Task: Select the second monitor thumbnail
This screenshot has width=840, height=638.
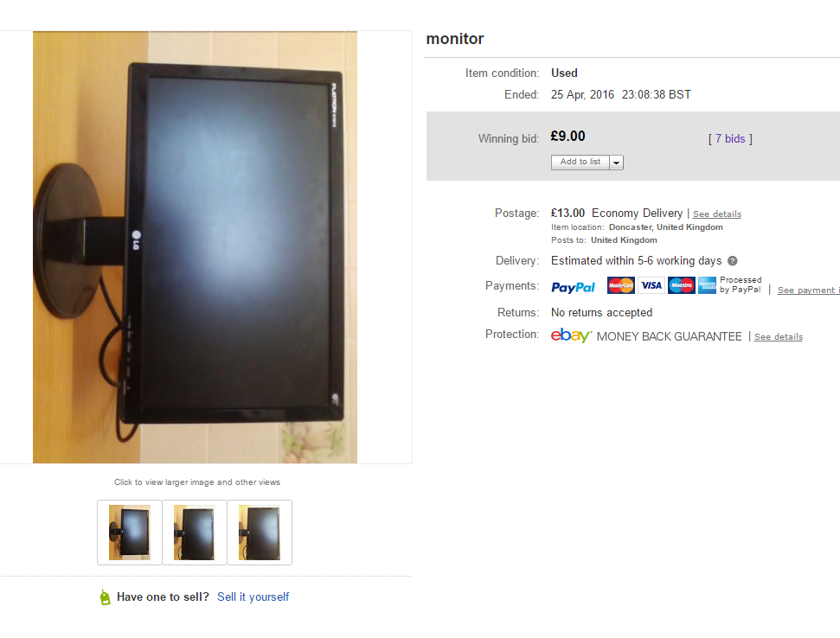Action: [x=195, y=533]
